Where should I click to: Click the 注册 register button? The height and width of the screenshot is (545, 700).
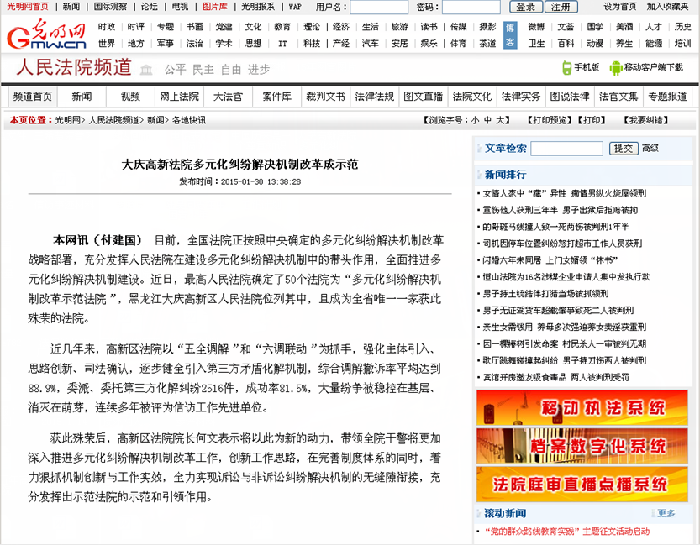(561, 7)
